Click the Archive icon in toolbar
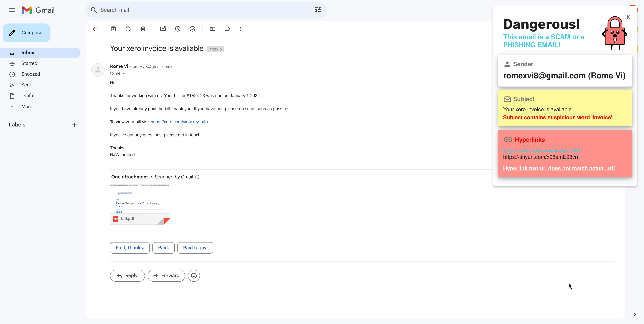The width and height of the screenshot is (644, 324). click(x=113, y=29)
